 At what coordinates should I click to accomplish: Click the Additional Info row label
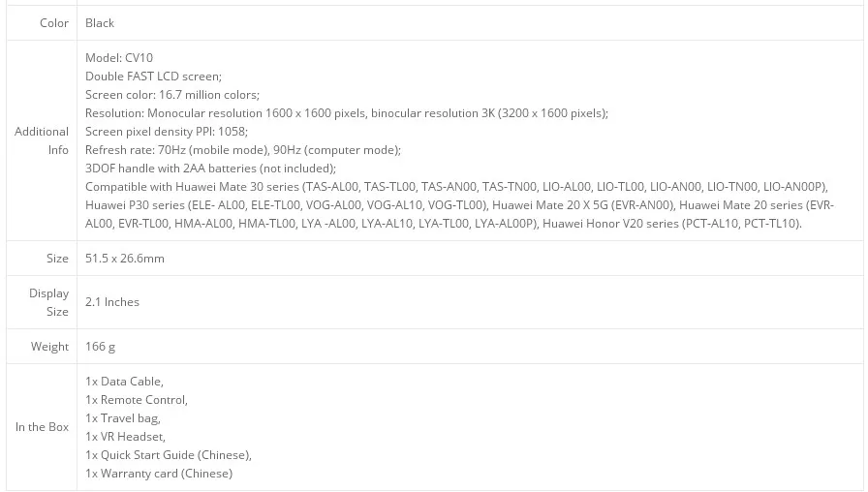[42, 140]
